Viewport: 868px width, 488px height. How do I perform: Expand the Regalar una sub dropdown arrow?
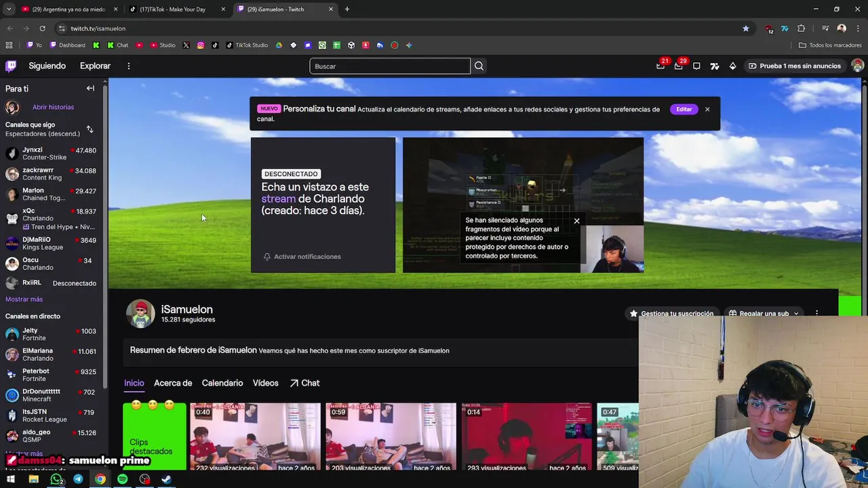pos(796,313)
